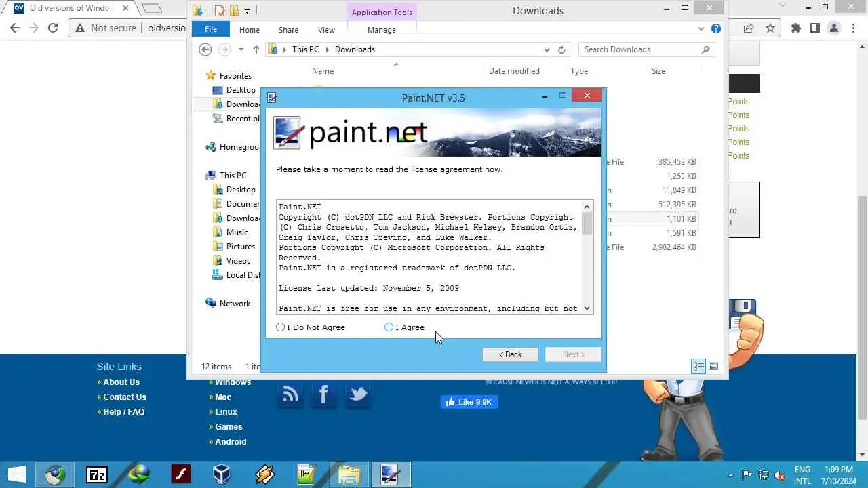Expand the address bar history dropdown
Image resolution: width=868 pixels, height=488 pixels.
(547, 49)
